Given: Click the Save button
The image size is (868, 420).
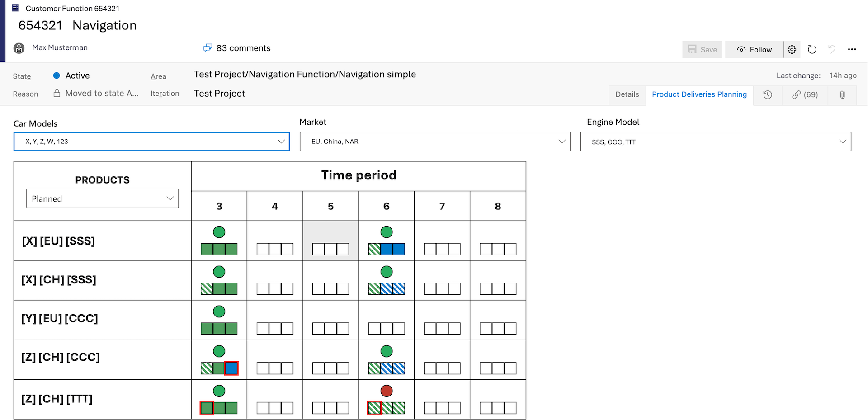Looking at the screenshot, I should pyautogui.click(x=702, y=50).
